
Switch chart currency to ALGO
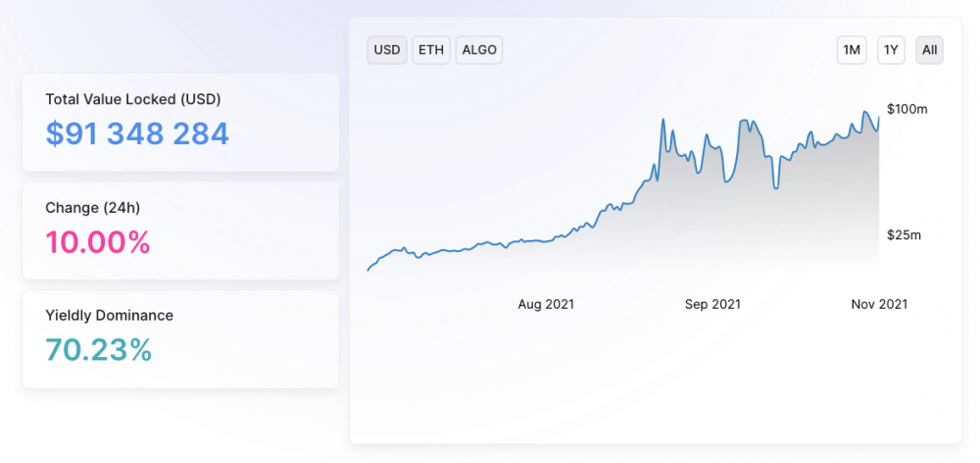(x=479, y=50)
